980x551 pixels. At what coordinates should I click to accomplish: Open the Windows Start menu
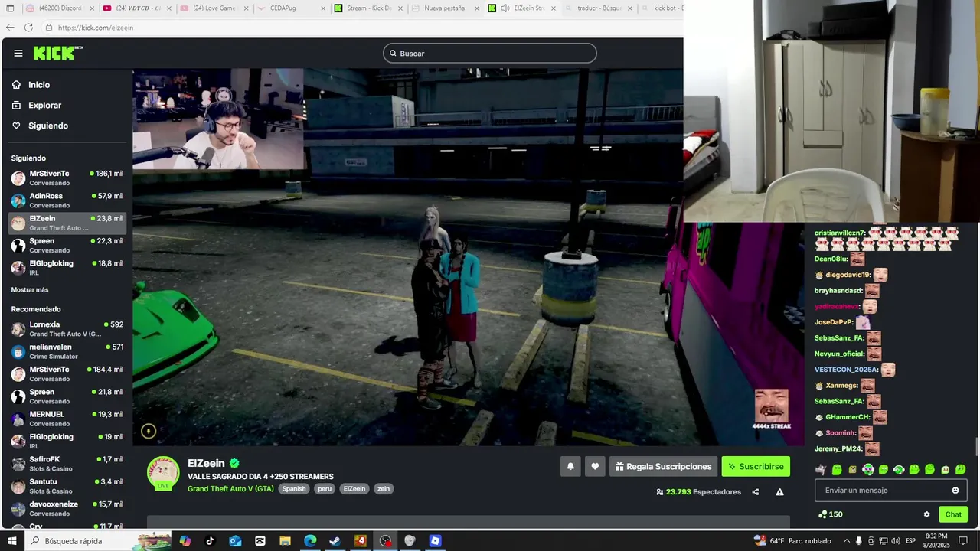click(x=11, y=540)
